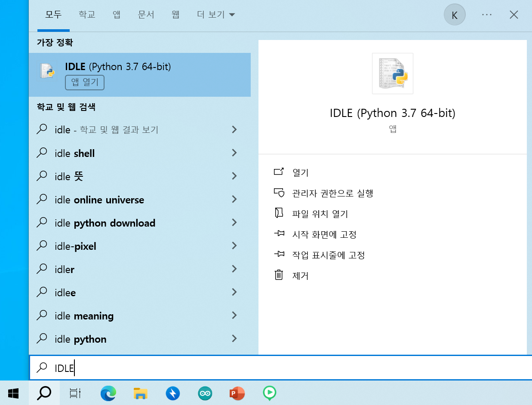Image resolution: width=532 pixels, height=405 pixels.
Task: Launch PowerPoint from the taskbar
Action: point(237,393)
